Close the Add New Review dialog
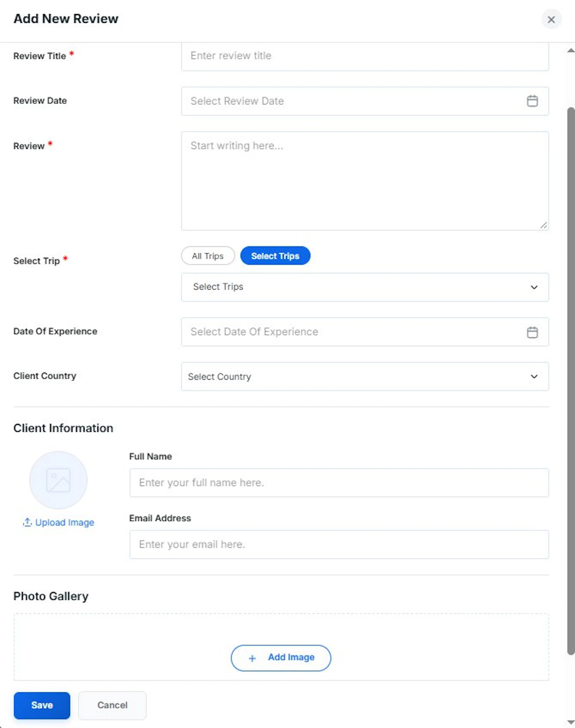Screen dimensions: 575x728 (551, 19)
